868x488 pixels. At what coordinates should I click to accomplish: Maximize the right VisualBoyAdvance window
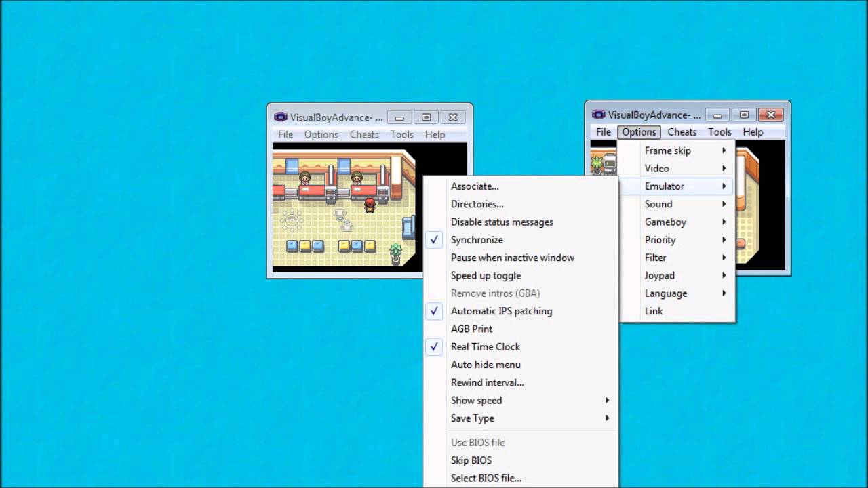point(744,115)
